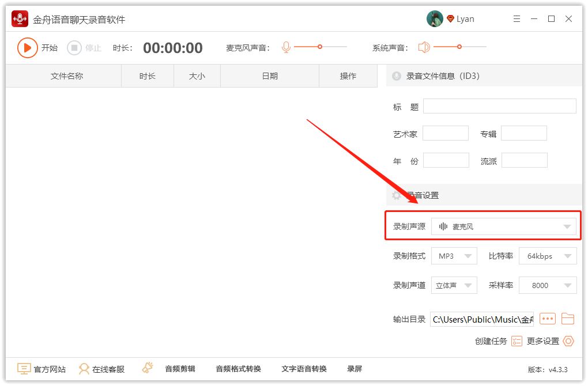Open online customer service
588x386 pixels.
[x=101, y=369]
